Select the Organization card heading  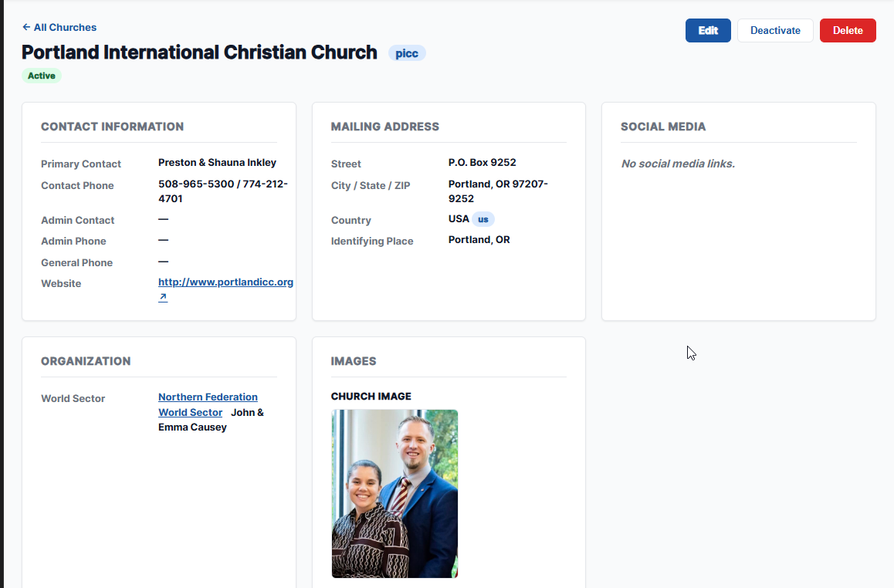tap(86, 361)
